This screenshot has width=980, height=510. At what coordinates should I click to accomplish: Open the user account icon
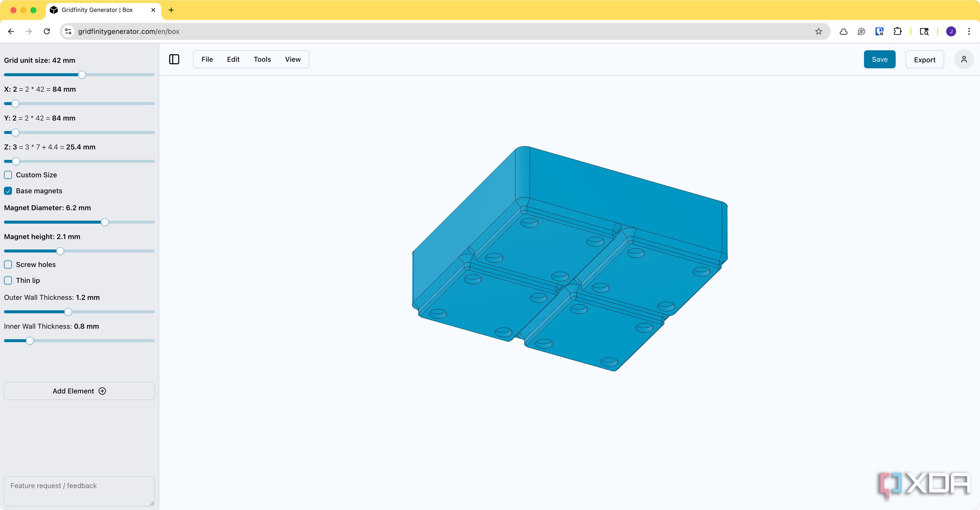click(964, 59)
